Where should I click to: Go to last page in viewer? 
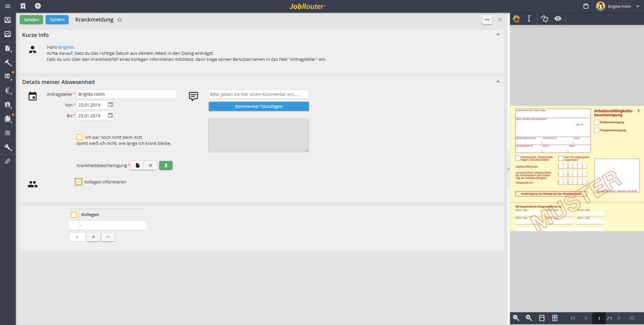pos(631,318)
